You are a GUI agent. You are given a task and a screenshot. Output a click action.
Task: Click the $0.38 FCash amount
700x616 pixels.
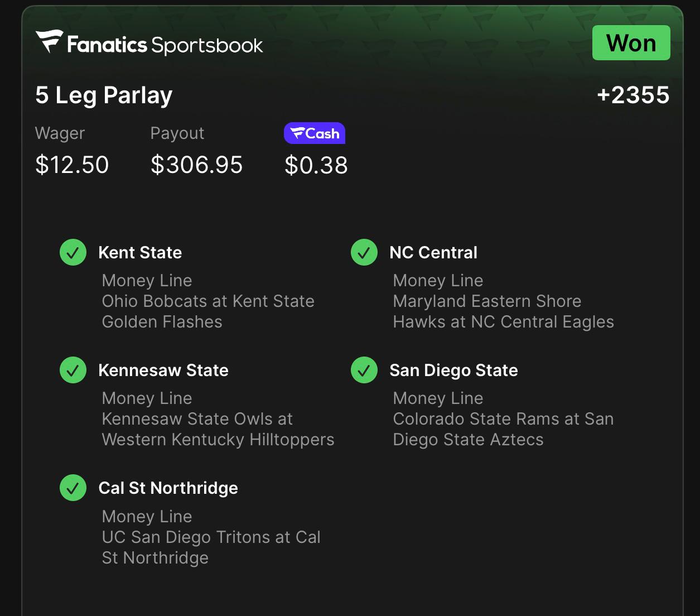click(x=316, y=165)
